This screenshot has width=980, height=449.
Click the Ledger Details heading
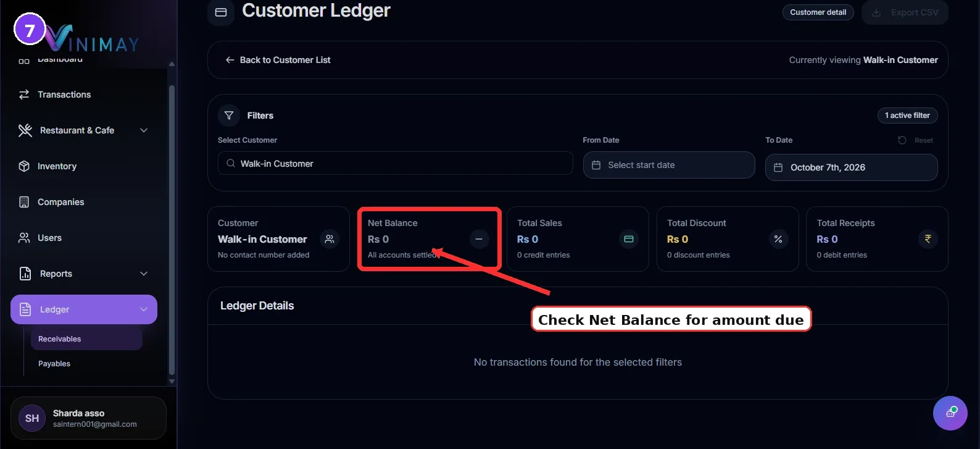[x=257, y=306]
